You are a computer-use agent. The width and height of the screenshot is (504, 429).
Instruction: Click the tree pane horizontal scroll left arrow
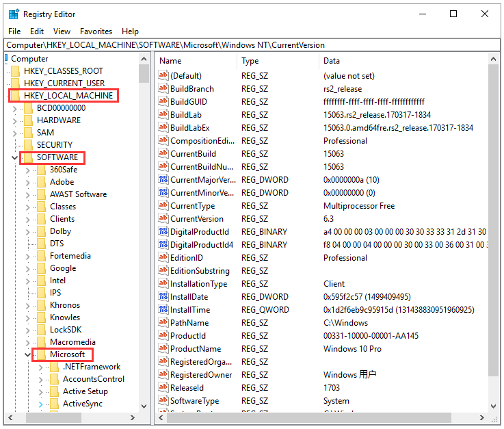click(x=11, y=418)
